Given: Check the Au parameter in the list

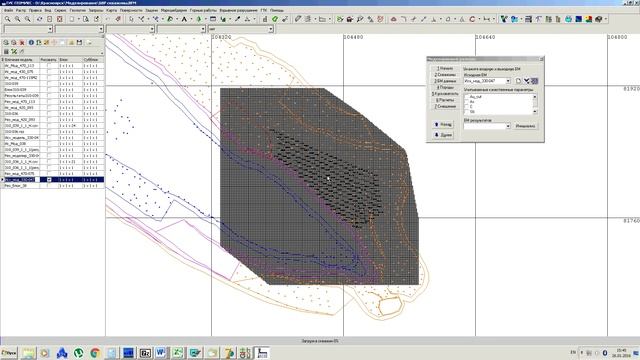Looking at the screenshot, I should pyautogui.click(x=467, y=102).
